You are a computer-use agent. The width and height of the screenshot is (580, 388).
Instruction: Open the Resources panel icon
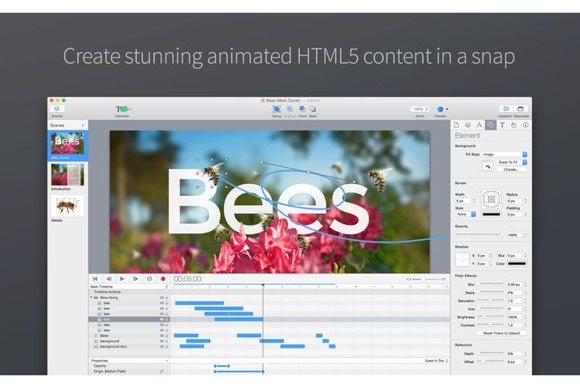click(x=520, y=109)
